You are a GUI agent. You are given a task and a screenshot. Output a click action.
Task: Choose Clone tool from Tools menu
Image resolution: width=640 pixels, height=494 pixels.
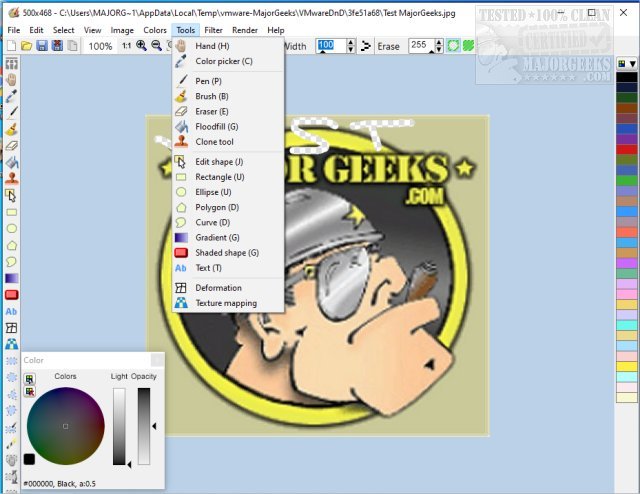pos(228,142)
